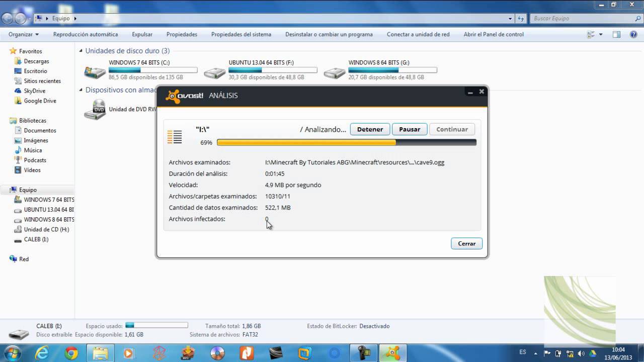The width and height of the screenshot is (644, 362).
Task: Open the Organizar dropdown menu
Action: (24, 34)
